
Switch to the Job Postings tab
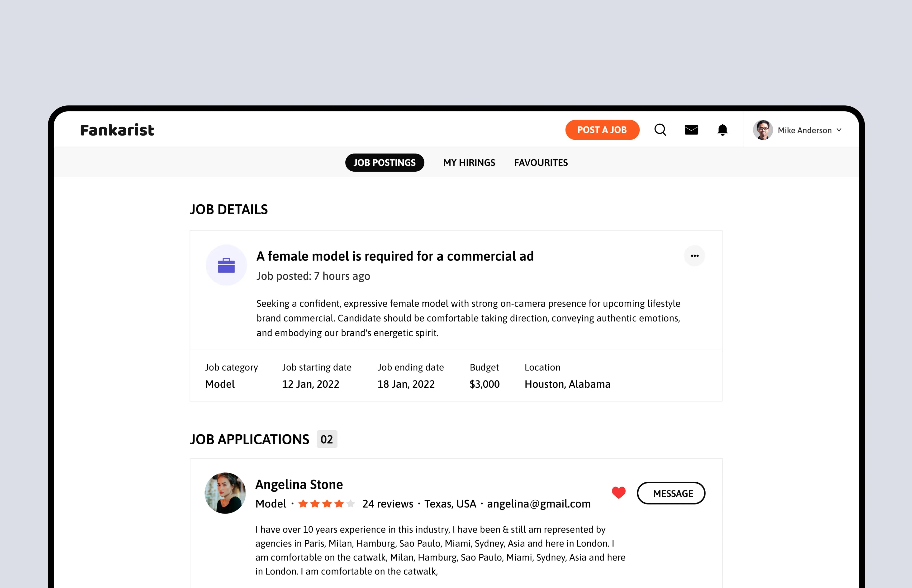click(x=385, y=163)
